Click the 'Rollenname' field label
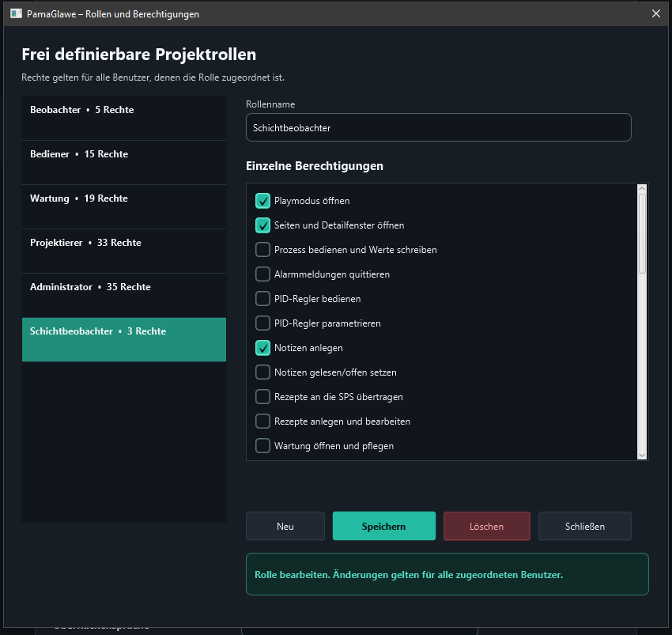Image resolution: width=672 pixels, height=635 pixels. [270, 104]
